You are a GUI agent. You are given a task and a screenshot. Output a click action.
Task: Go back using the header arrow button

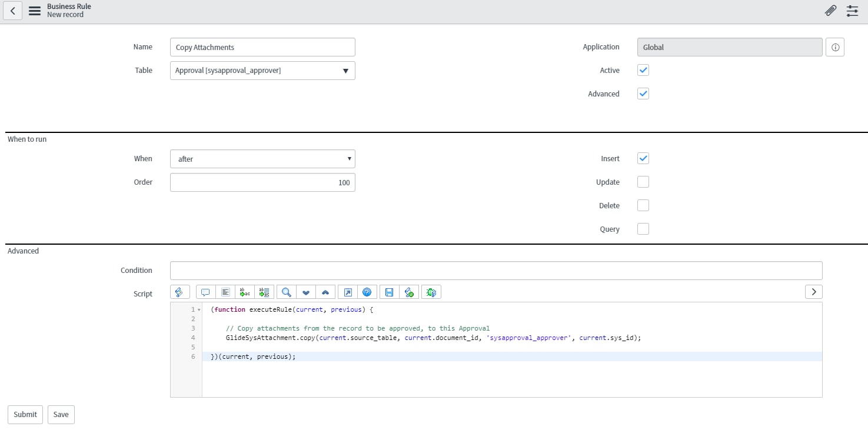tap(13, 11)
